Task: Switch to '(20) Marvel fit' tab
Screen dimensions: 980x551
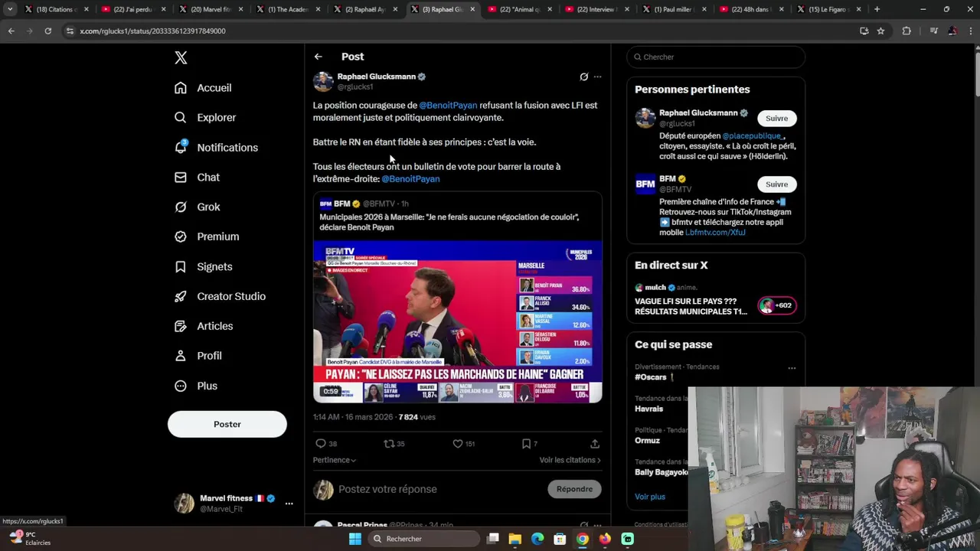Action: 211,9
